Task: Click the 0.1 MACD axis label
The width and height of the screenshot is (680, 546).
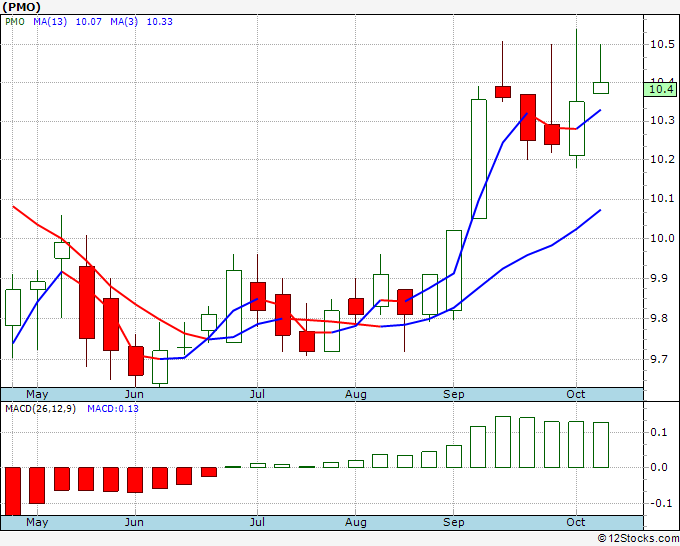Action: [659, 432]
